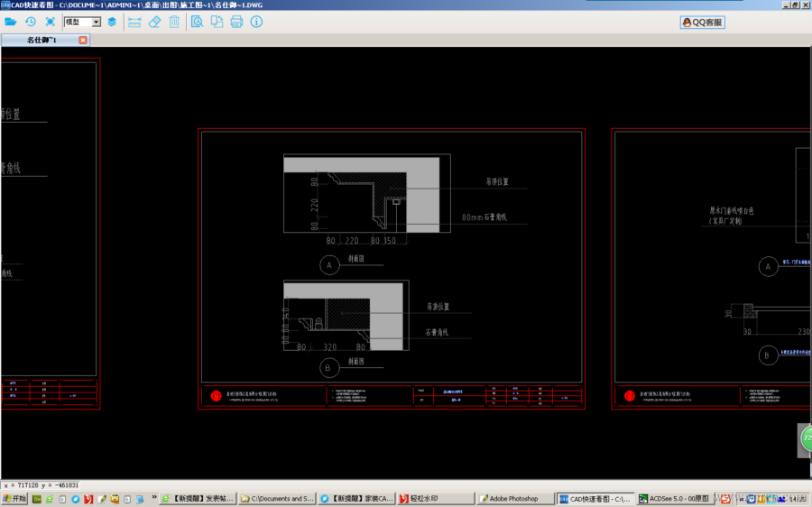The height and width of the screenshot is (507, 812).
Task: Open the 轻松水印 taskbar window
Action: pyautogui.click(x=435, y=498)
